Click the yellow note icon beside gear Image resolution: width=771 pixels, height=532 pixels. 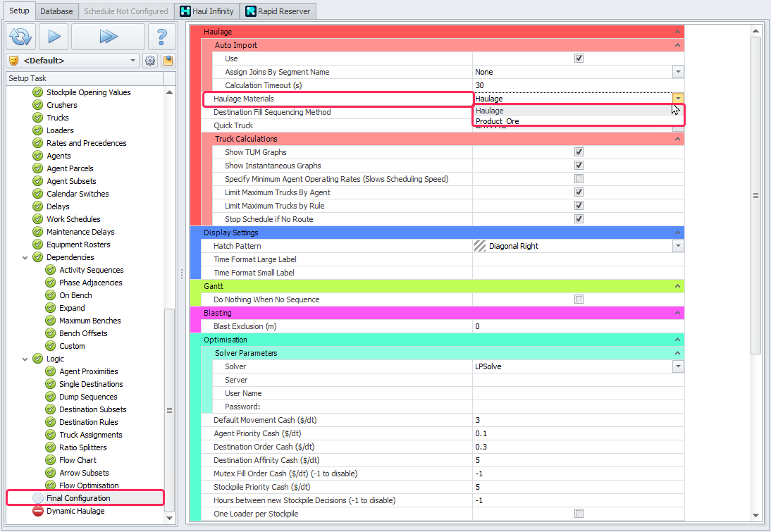(x=168, y=61)
